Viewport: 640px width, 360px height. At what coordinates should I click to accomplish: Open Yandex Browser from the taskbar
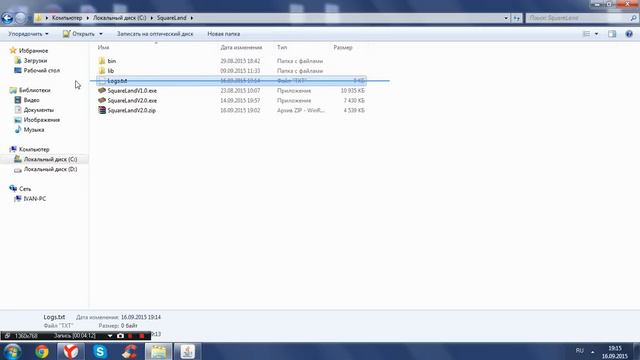point(71,351)
